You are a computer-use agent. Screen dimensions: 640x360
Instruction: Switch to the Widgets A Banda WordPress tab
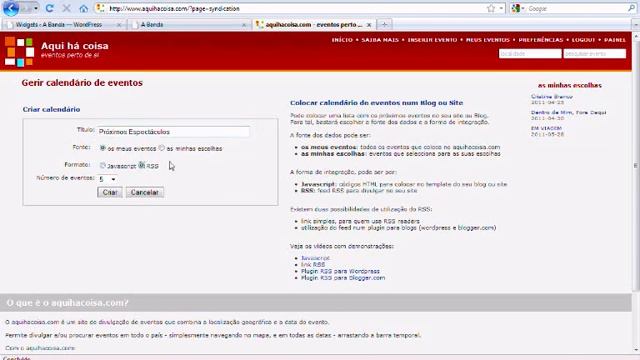(x=63, y=25)
